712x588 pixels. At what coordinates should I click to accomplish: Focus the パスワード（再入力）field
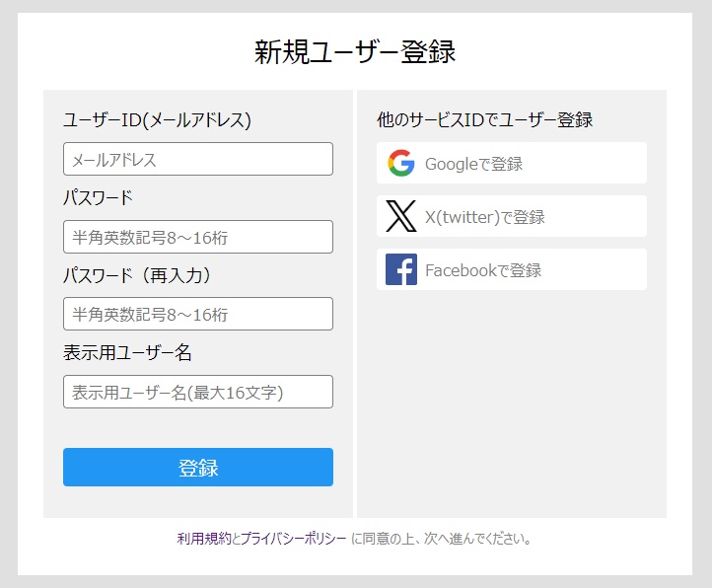(x=198, y=314)
